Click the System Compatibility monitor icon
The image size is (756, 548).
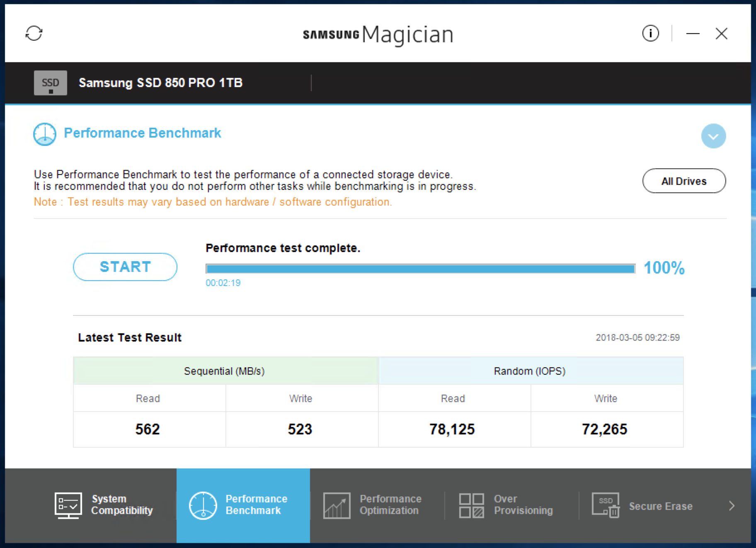click(x=68, y=505)
